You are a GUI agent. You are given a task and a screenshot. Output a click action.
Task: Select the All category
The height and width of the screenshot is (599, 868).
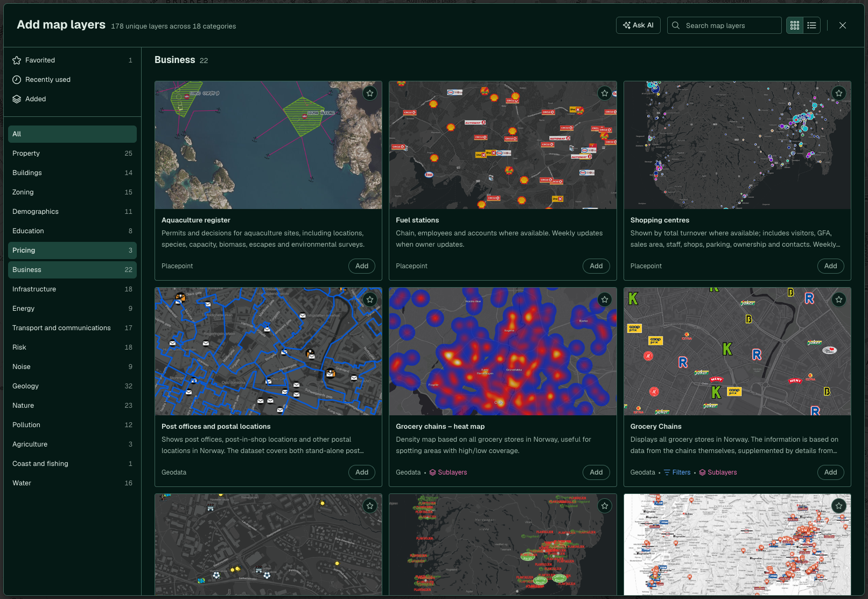coord(72,134)
